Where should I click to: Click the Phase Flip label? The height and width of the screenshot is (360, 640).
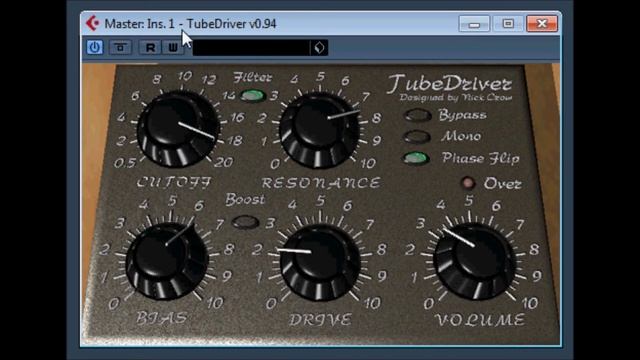[x=481, y=158]
